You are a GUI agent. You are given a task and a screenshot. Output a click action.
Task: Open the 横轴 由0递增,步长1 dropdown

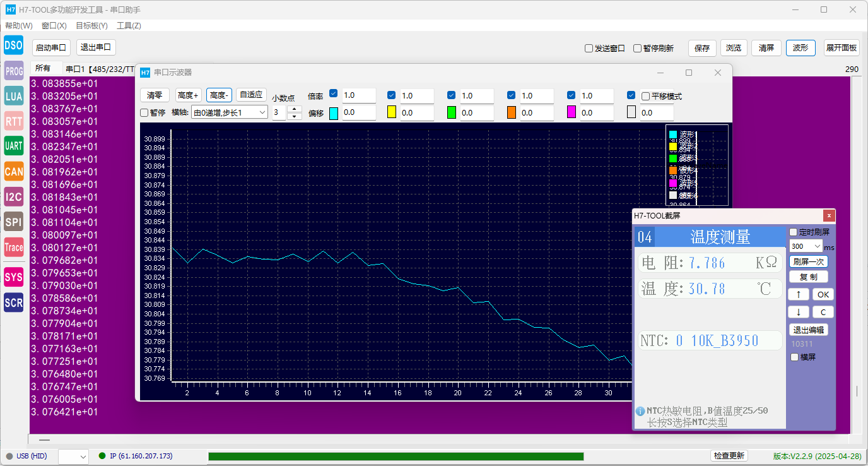pyautogui.click(x=230, y=112)
